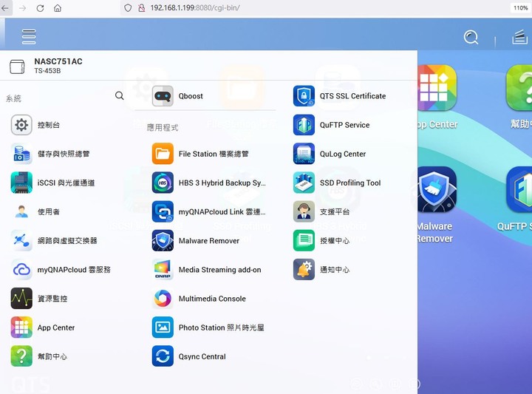
Task: Open 使用者 users icon
Action: tap(21, 211)
